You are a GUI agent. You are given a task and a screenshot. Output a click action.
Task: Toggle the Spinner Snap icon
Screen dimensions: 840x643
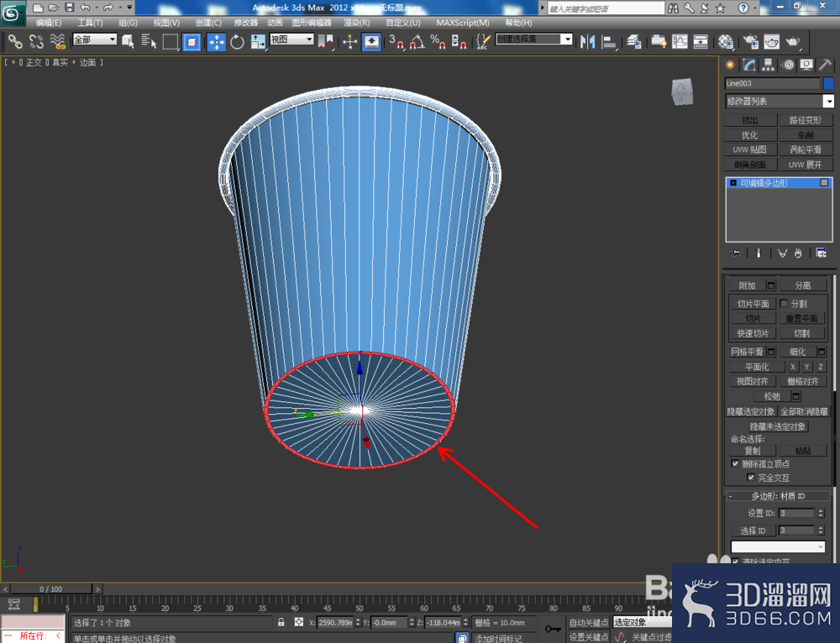coord(459,41)
